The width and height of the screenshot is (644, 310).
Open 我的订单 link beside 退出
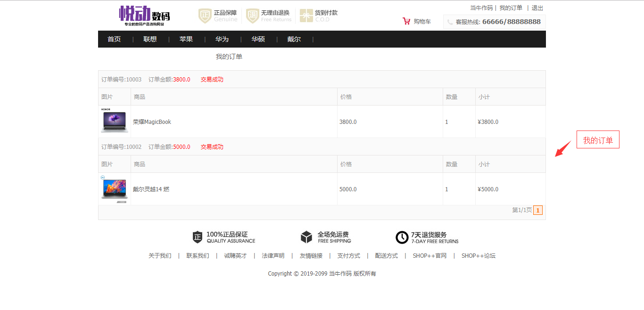(511, 8)
